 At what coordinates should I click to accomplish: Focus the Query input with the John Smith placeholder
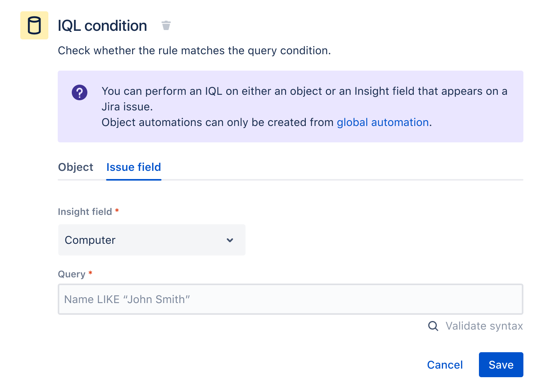pyautogui.click(x=290, y=299)
